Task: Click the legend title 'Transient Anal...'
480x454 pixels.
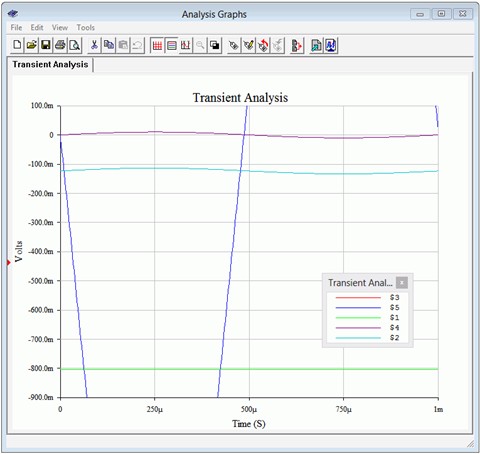Action: coord(360,283)
